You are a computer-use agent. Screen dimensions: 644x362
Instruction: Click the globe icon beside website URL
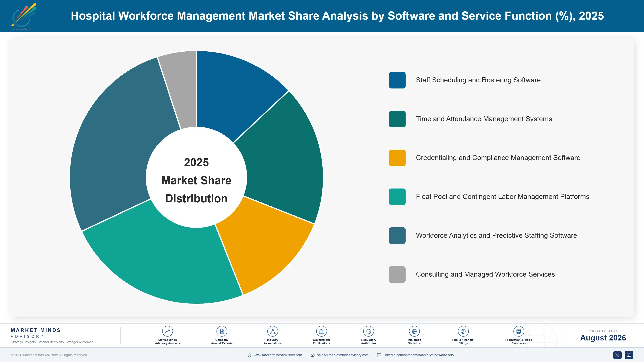(249, 355)
